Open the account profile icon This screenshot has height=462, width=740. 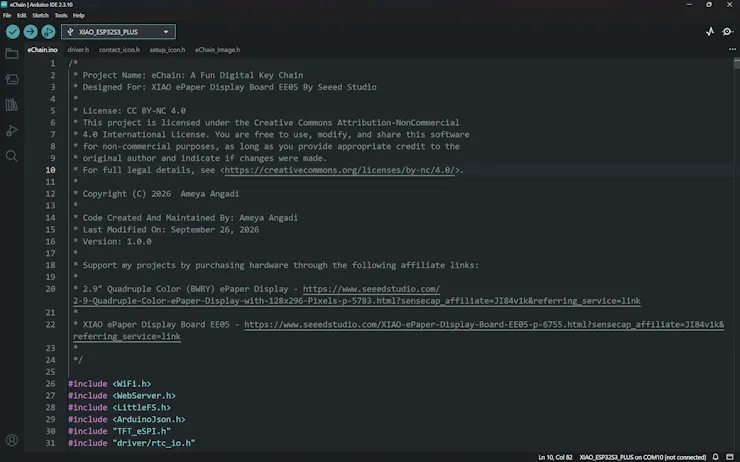click(12, 440)
